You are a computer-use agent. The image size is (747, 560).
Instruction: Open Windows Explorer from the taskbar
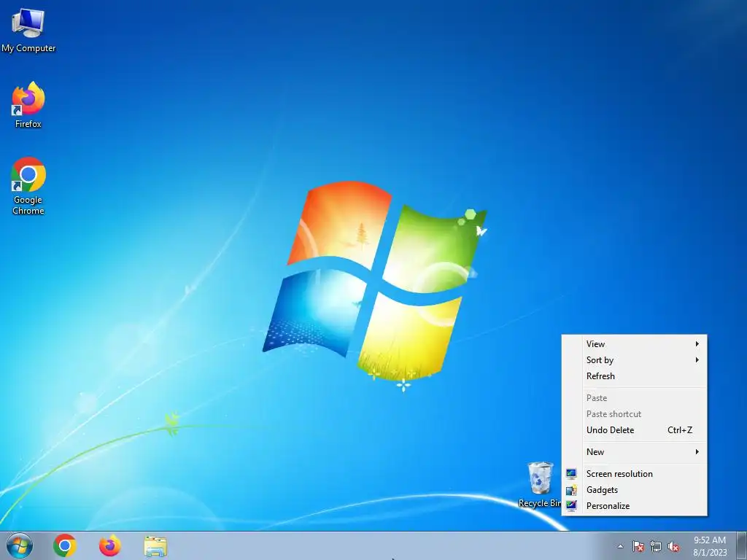pos(155,545)
